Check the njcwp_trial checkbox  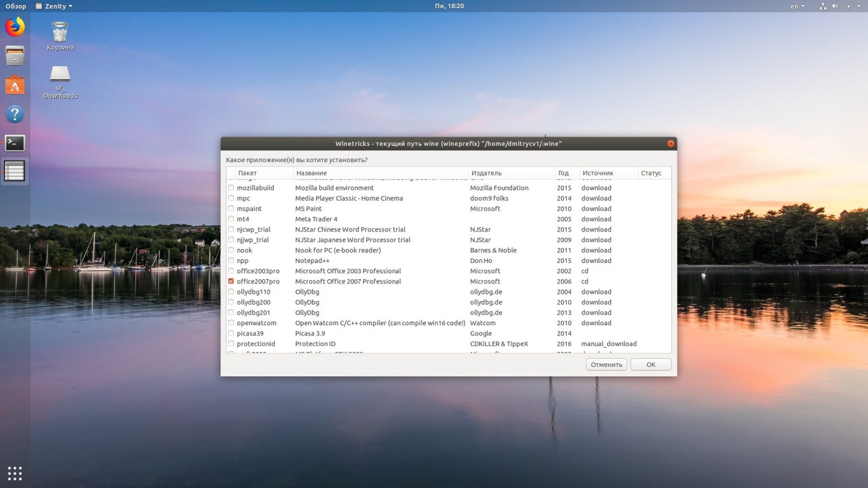pyautogui.click(x=231, y=229)
